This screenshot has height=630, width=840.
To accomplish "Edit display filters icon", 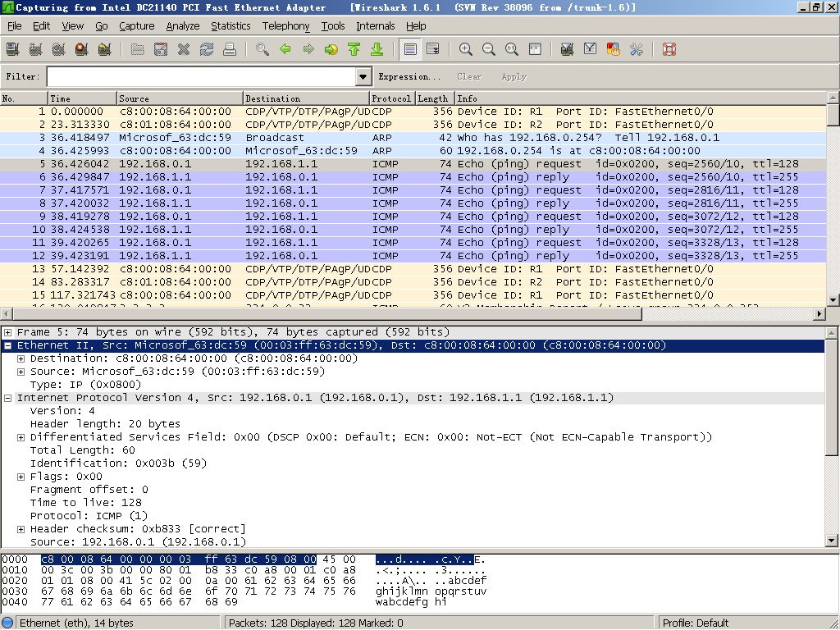I will [x=591, y=49].
